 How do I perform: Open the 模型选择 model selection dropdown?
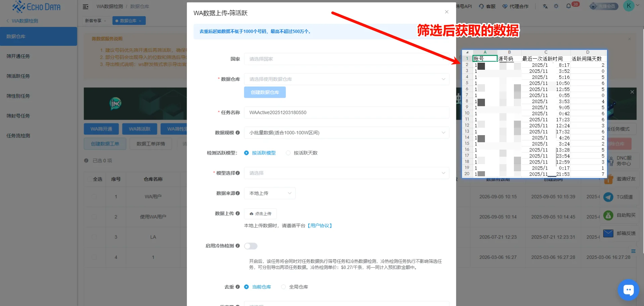[x=346, y=173]
